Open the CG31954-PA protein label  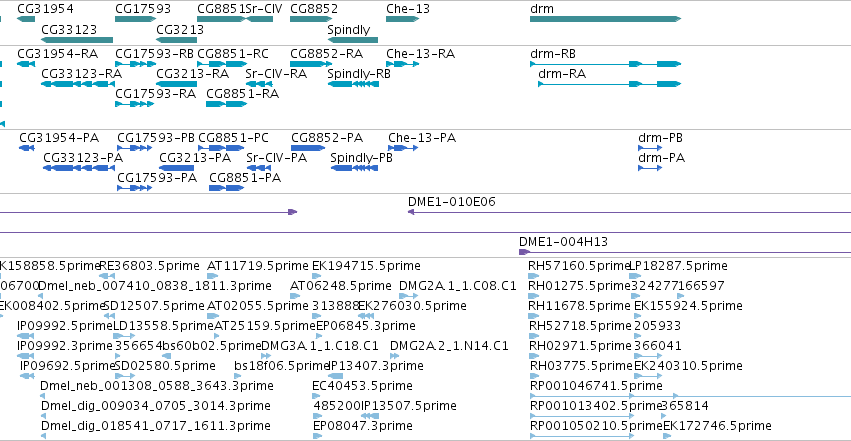tap(59, 138)
